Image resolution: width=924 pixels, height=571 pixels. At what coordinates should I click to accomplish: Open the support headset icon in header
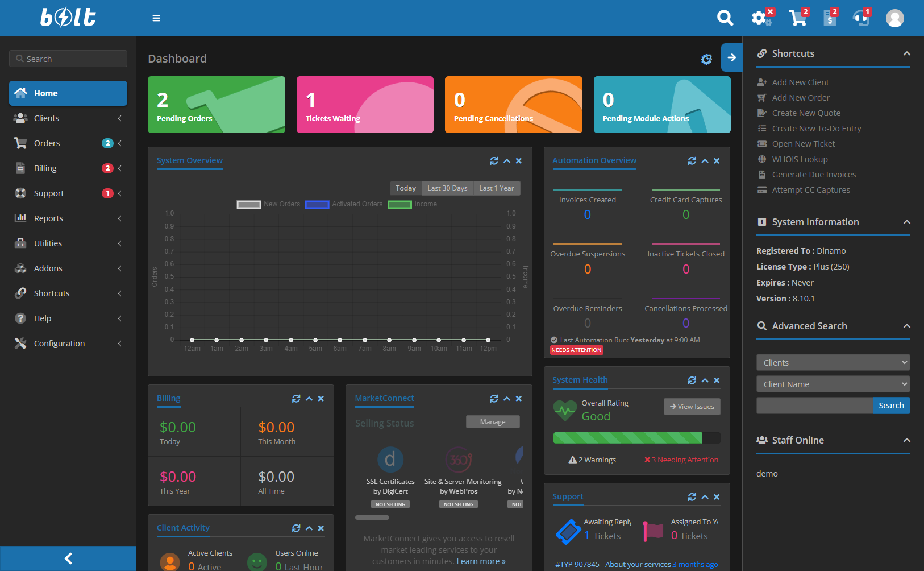[x=861, y=18]
